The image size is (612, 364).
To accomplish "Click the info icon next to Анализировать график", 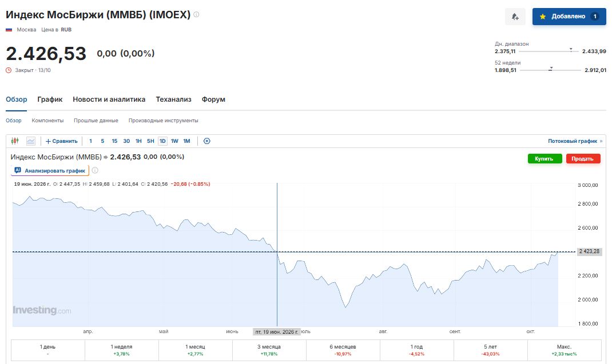I will pyautogui.click(x=95, y=170).
